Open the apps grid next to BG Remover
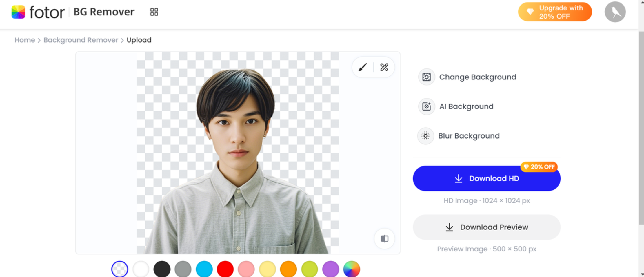644x277 pixels. (154, 12)
